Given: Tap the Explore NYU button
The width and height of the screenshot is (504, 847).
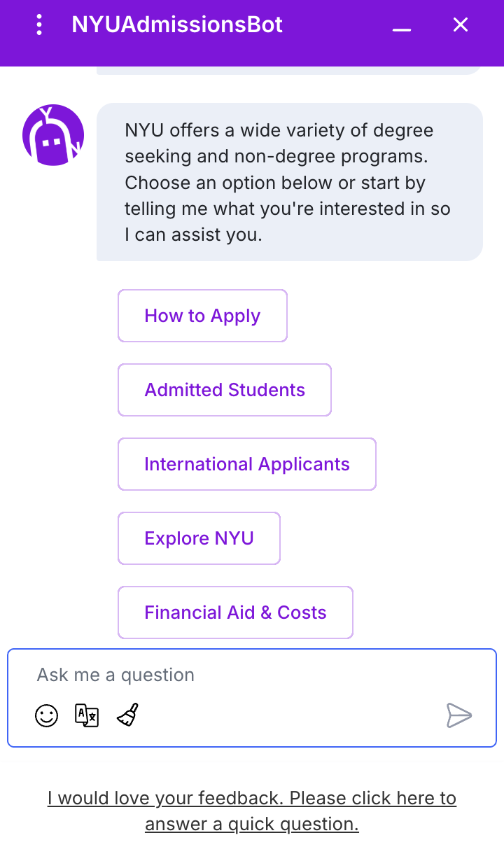Looking at the screenshot, I should (x=199, y=538).
